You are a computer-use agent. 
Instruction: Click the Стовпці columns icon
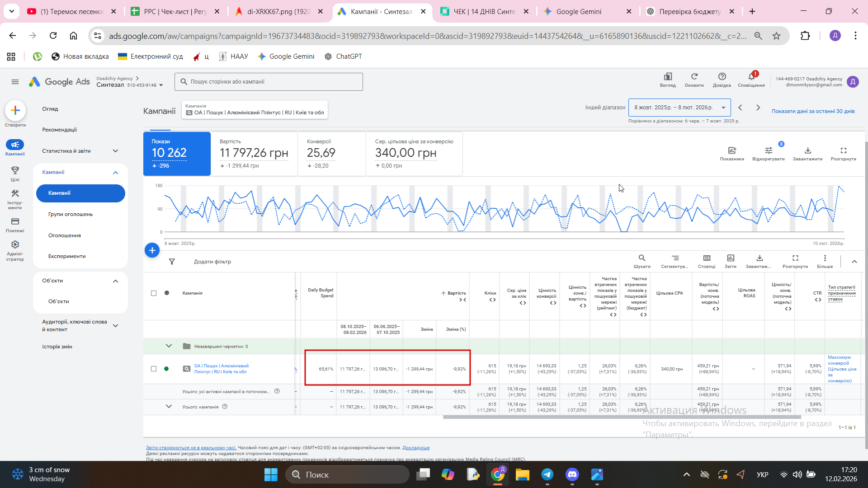[x=707, y=258]
